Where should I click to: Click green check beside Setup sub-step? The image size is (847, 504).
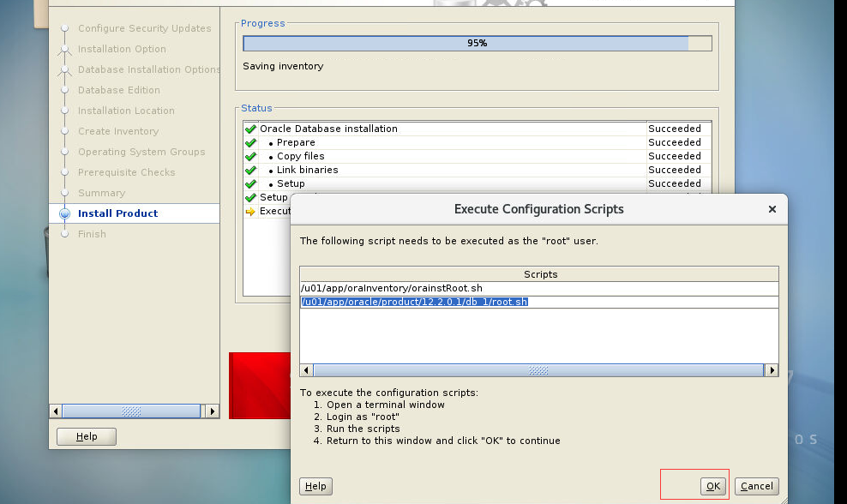(250, 183)
